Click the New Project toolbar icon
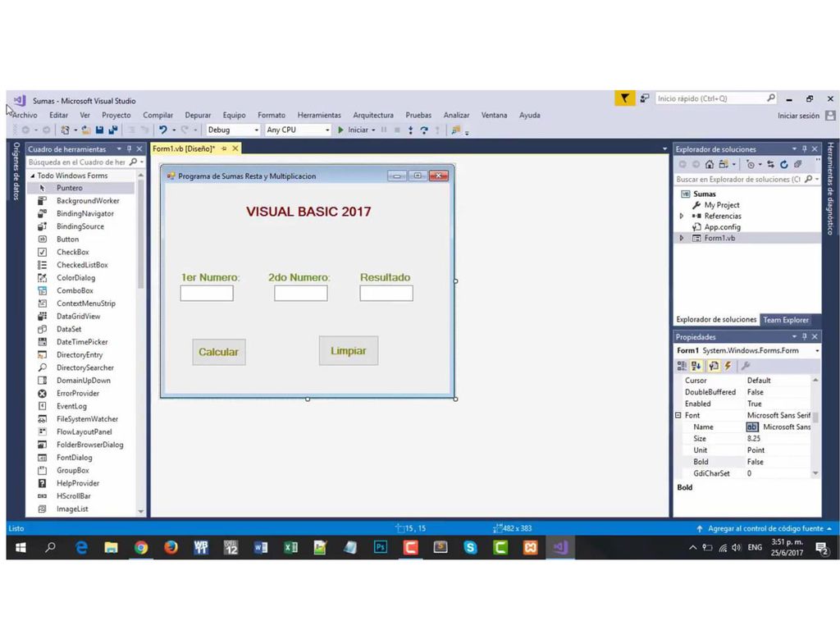Screen dimensions: 840x630 tap(66, 130)
